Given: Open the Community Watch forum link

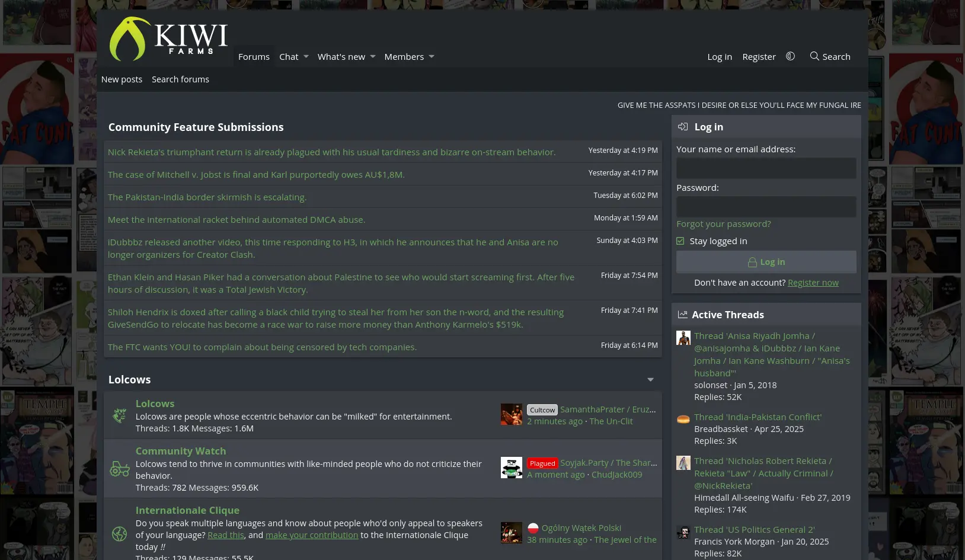Looking at the screenshot, I should tap(180, 451).
